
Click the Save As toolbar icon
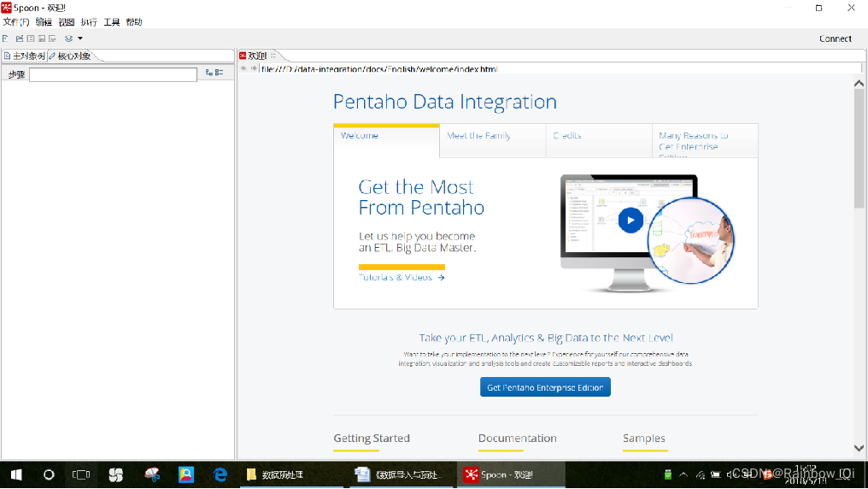(53, 38)
